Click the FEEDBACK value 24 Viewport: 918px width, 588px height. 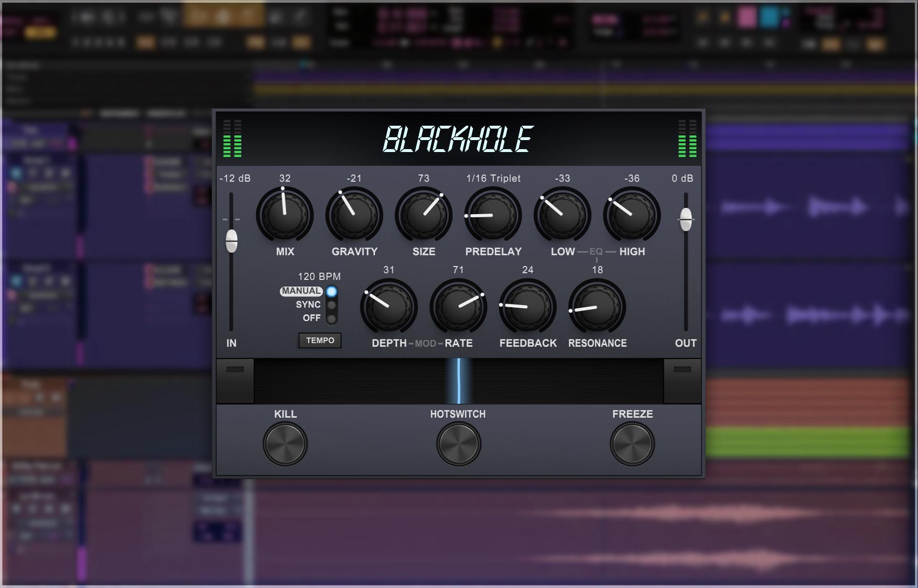tap(527, 270)
